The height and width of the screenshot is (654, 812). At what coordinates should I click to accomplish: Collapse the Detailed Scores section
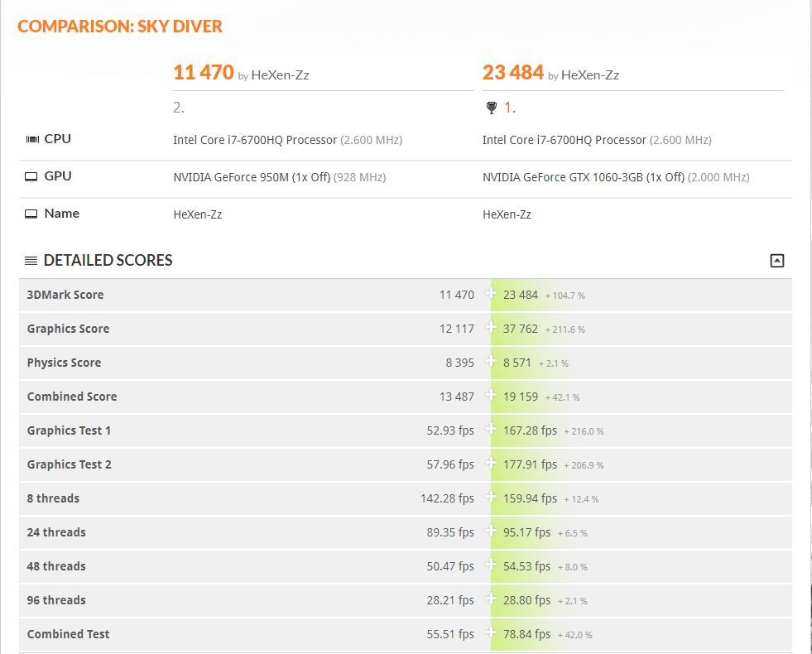pos(776,261)
